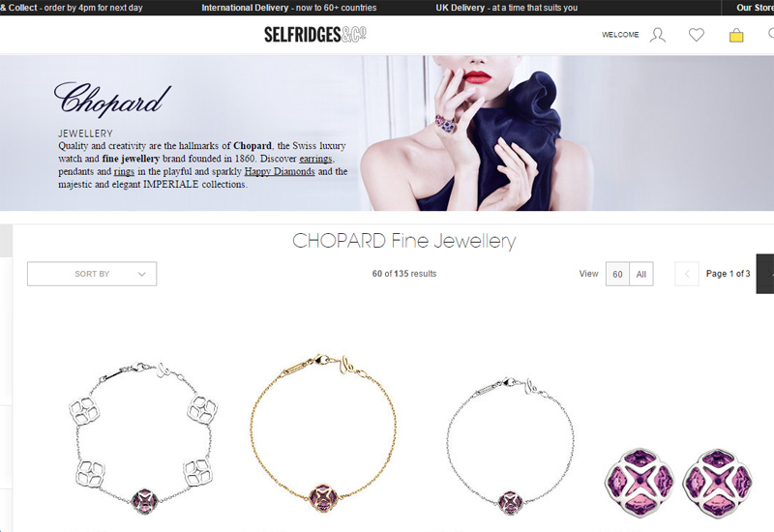Follow the earrings link
The width and height of the screenshot is (774, 532).
(316, 159)
